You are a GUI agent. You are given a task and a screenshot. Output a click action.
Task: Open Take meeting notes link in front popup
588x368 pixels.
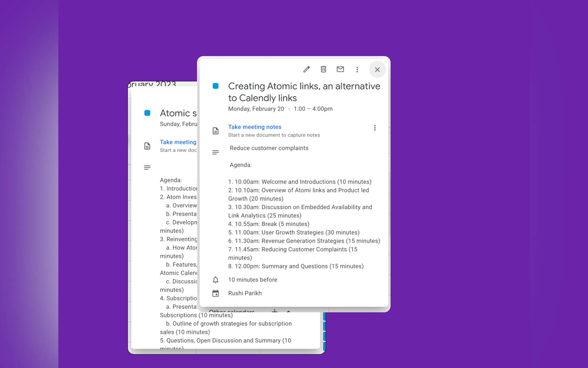click(x=254, y=127)
